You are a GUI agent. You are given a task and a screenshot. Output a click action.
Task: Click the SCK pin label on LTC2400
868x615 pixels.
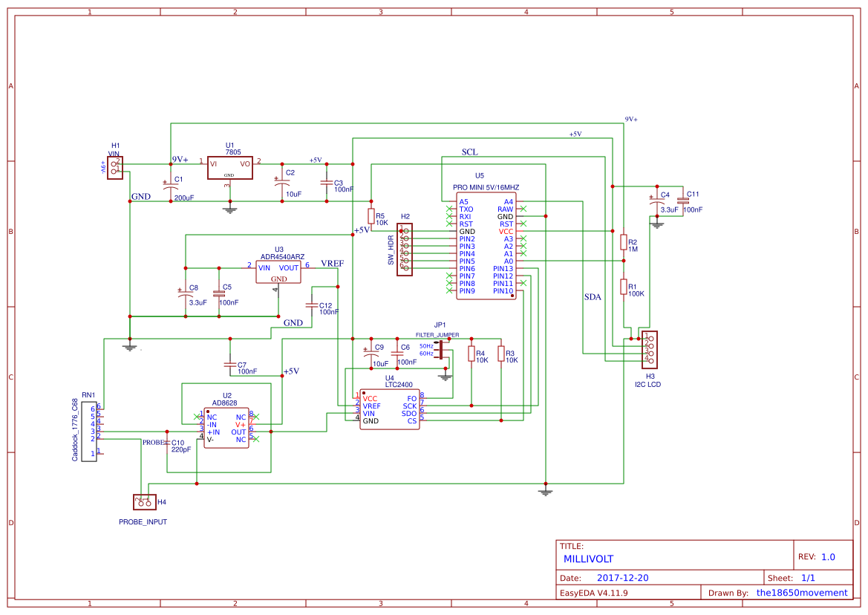(x=410, y=406)
